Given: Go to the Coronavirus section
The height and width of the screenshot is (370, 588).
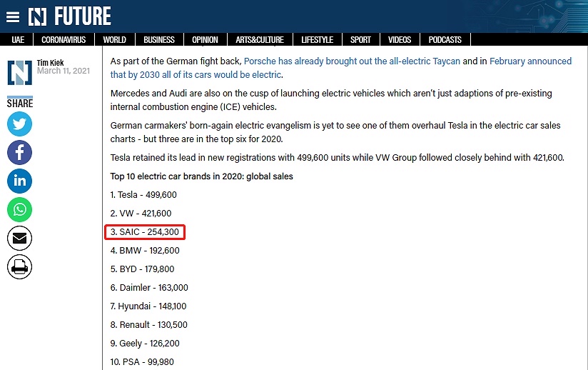Looking at the screenshot, I should click(64, 40).
